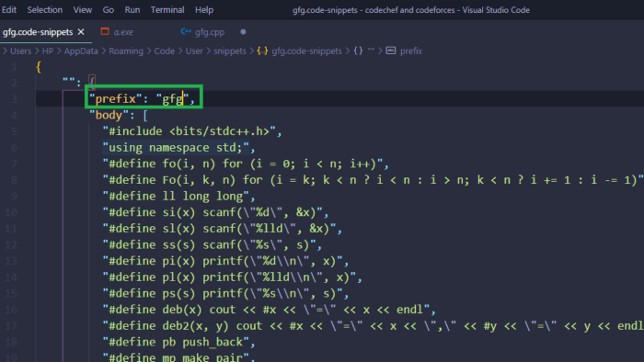Click the "#define mp make_pair" line

(178, 357)
